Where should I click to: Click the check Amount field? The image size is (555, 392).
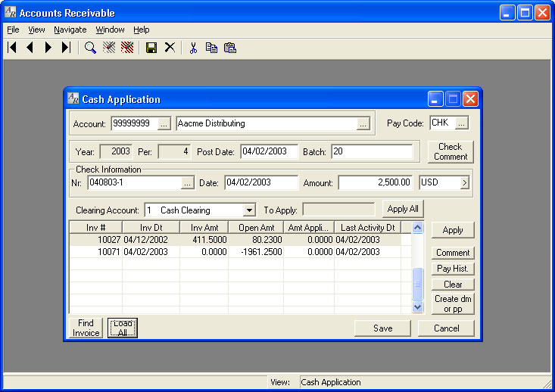click(376, 182)
